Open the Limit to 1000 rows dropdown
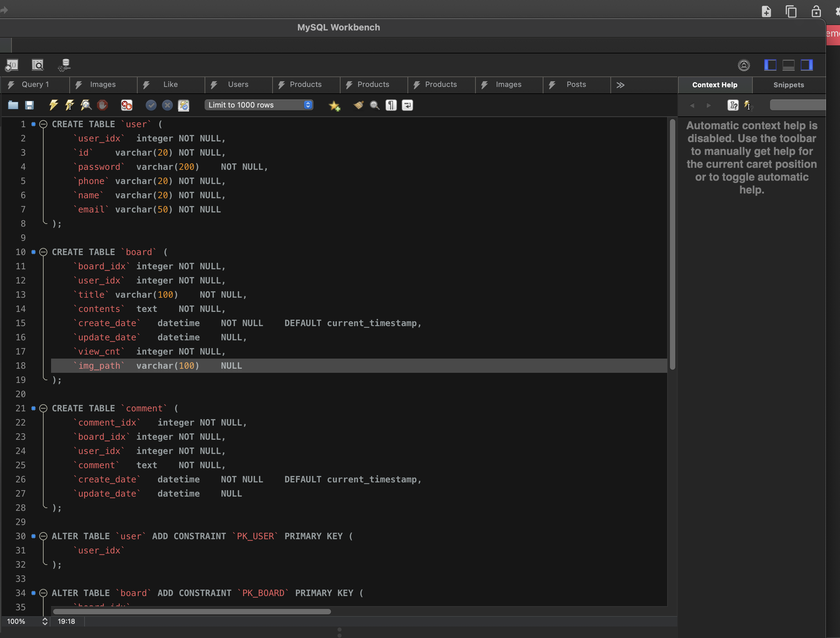This screenshot has width=840, height=638. pyautogui.click(x=259, y=105)
